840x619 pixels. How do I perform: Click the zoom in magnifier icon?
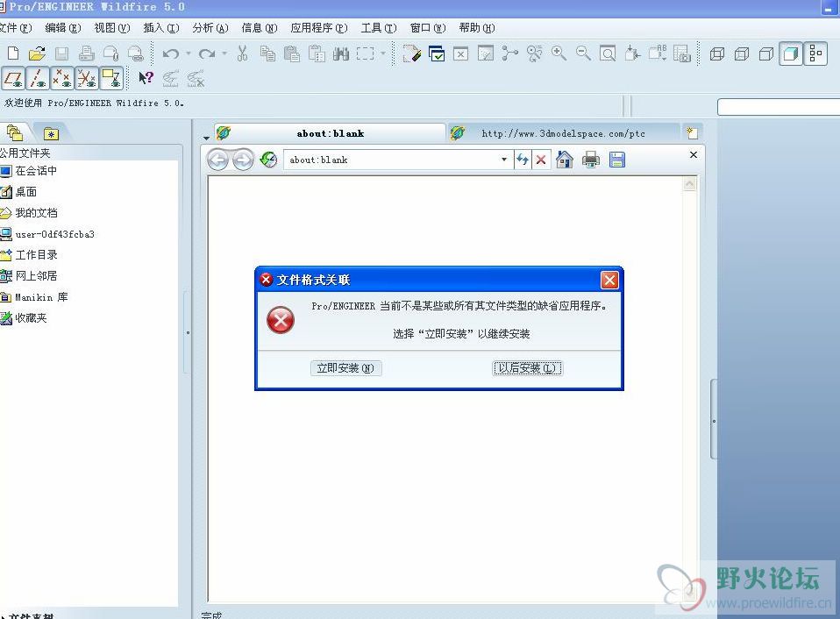[x=559, y=53]
